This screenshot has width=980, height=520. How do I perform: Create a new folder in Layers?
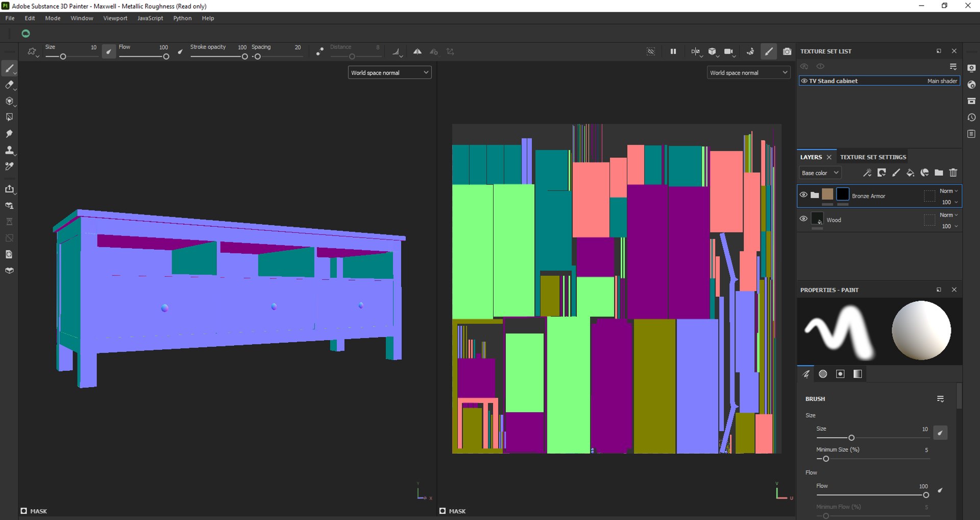pyautogui.click(x=939, y=173)
